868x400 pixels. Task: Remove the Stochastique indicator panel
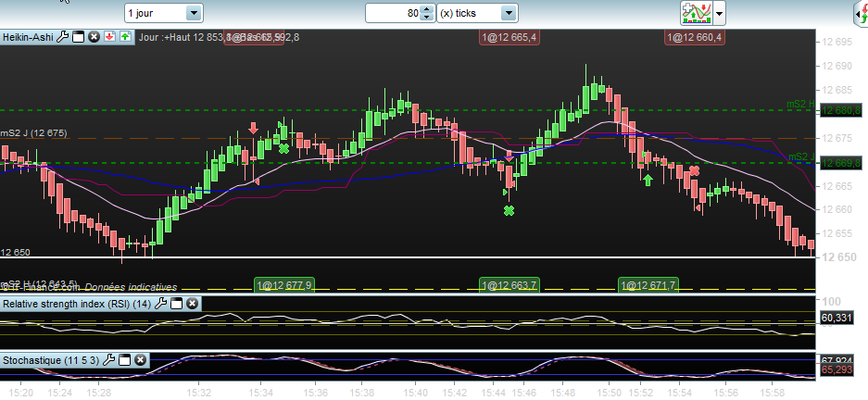(x=140, y=360)
